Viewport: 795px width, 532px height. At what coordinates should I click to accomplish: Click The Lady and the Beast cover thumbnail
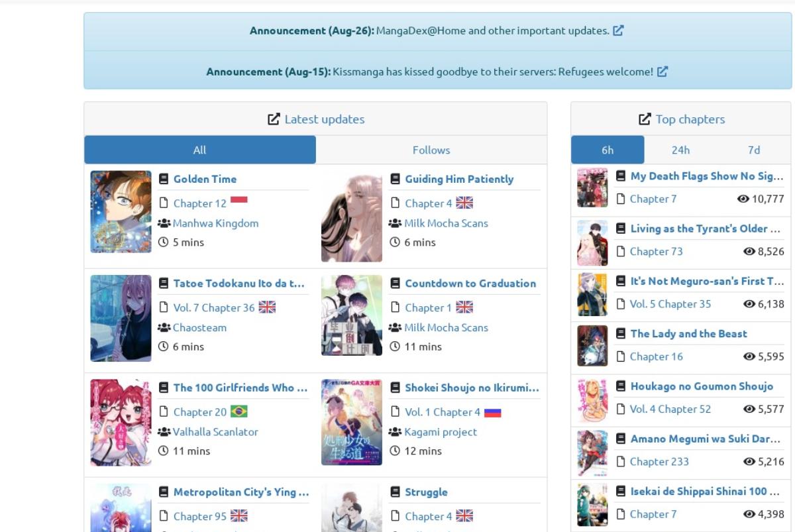pos(592,345)
